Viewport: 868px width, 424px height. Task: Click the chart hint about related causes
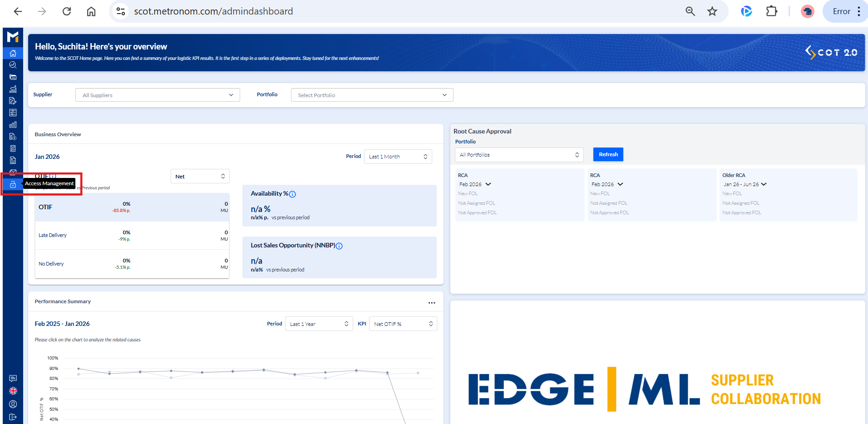tap(88, 340)
